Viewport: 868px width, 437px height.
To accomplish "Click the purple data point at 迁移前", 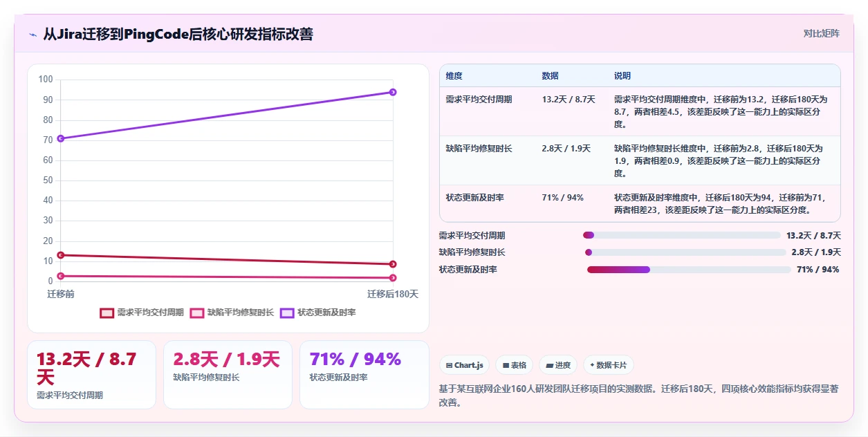I will tap(61, 138).
